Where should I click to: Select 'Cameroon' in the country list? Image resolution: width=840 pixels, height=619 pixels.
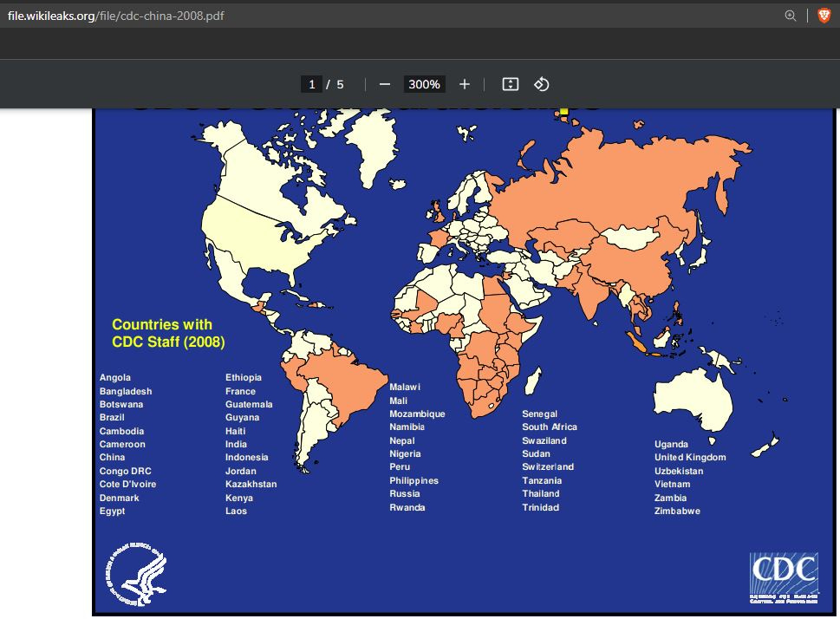coord(123,444)
